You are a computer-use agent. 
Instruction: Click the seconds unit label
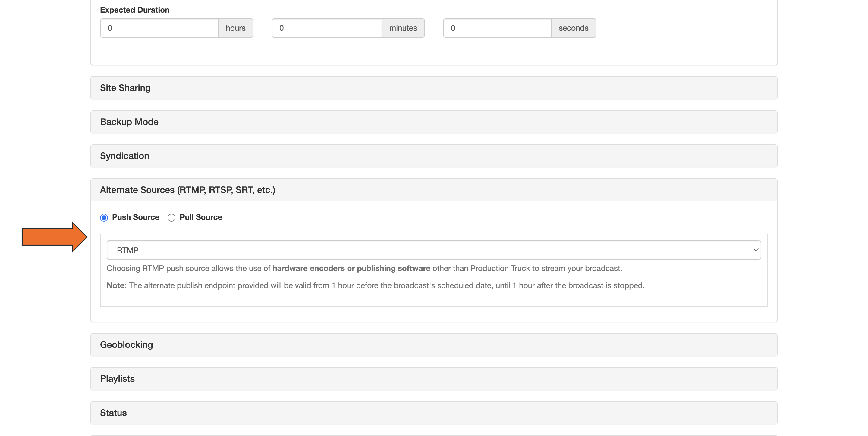pyautogui.click(x=573, y=28)
